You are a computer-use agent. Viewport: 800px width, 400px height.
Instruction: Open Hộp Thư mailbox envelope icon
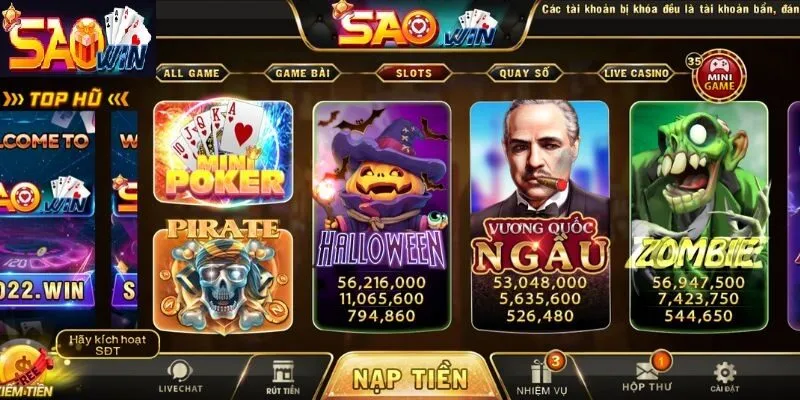pos(646,371)
